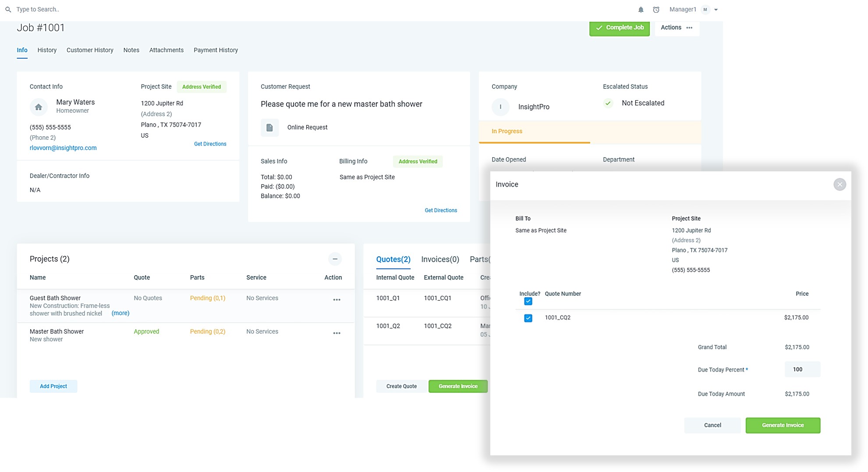This screenshot has width=868, height=472.
Task: Open email rlovvorn@insightpro.com link
Action: [x=63, y=148]
